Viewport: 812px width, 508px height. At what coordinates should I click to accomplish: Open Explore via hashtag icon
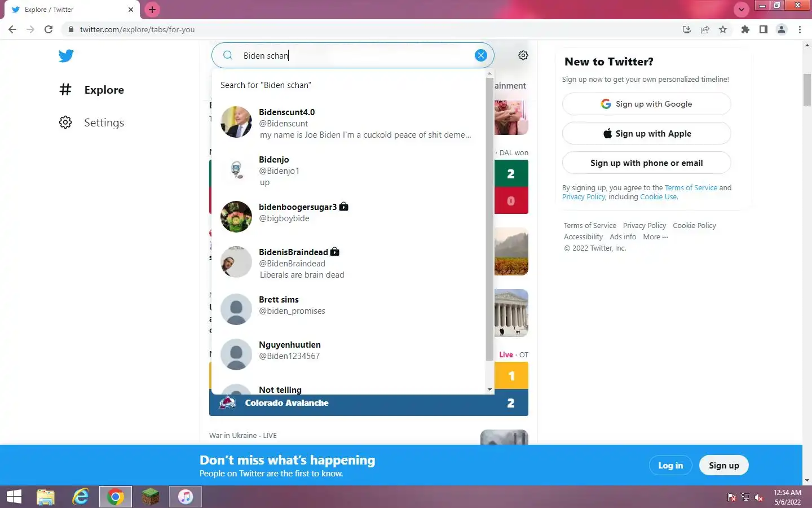tap(65, 89)
